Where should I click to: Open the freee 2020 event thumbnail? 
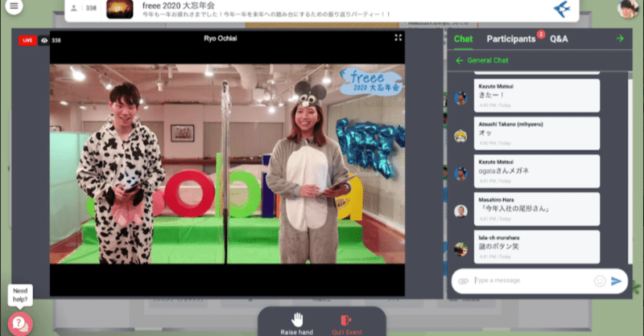point(119,9)
